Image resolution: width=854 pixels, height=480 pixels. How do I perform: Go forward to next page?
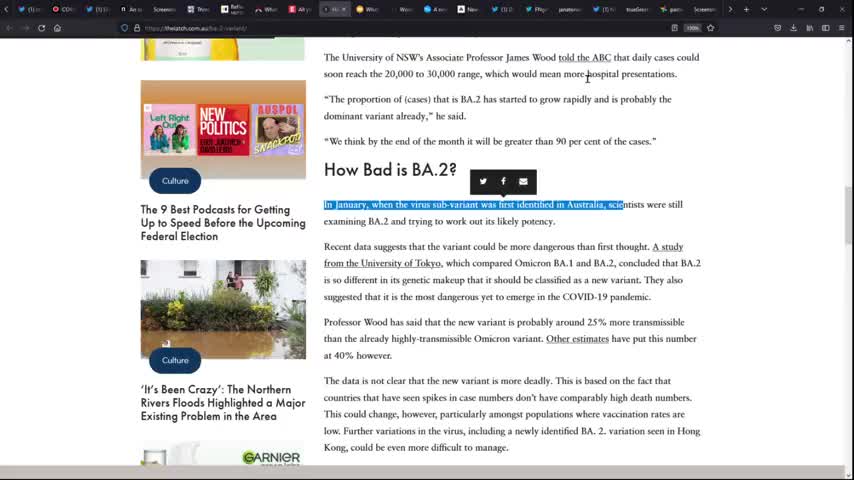tap(26, 28)
